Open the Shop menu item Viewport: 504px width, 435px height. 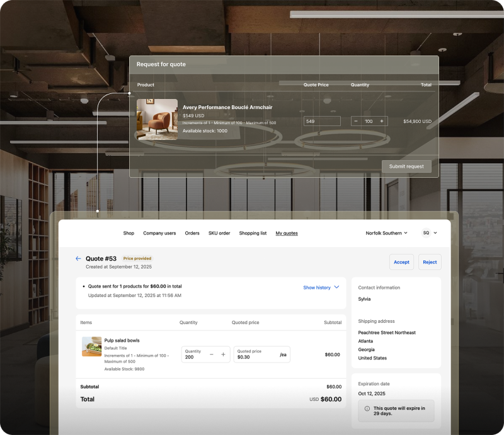[x=129, y=233]
